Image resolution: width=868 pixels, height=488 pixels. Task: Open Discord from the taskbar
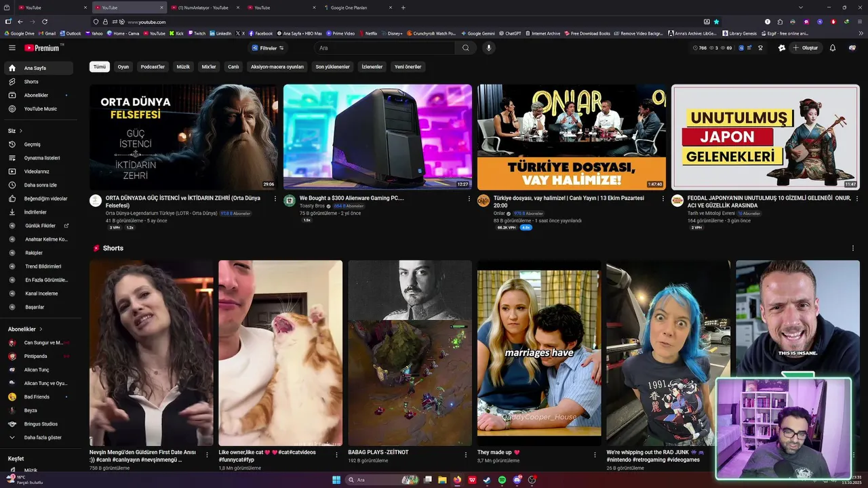[x=517, y=480]
